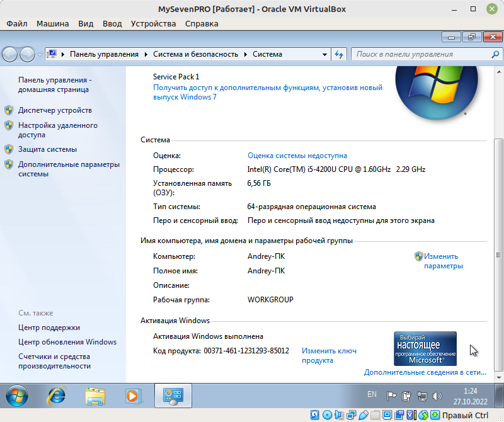This screenshot has height=422, width=504.
Task: Expand the breadcrumb arrow before Панель управления
Action: (63, 54)
